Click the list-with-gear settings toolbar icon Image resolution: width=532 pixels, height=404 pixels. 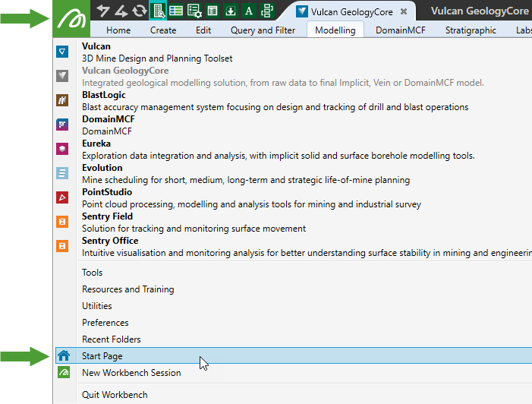(x=194, y=11)
